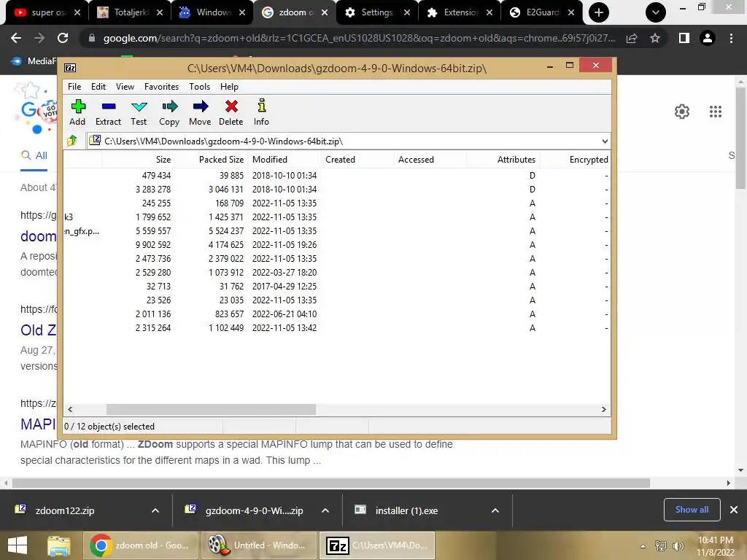This screenshot has width=747, height=560.
Task: Open the volume control in tray
Action: coord(678,546)
